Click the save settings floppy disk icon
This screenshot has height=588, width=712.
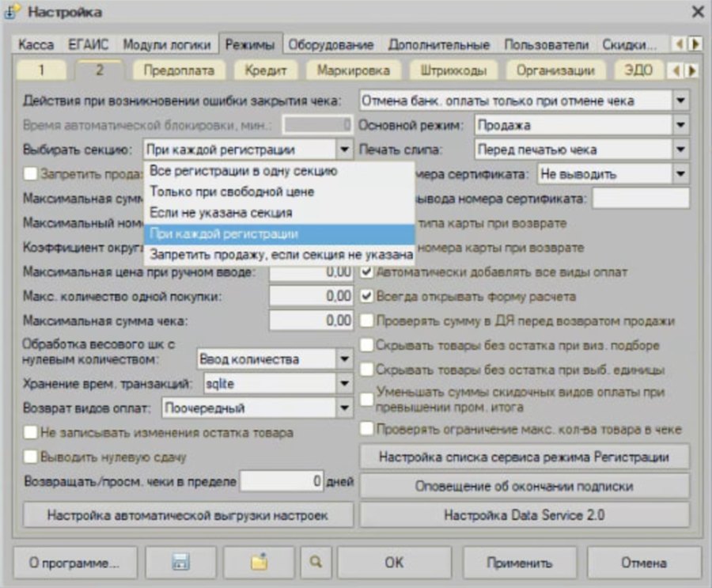[x=180, y=563]
